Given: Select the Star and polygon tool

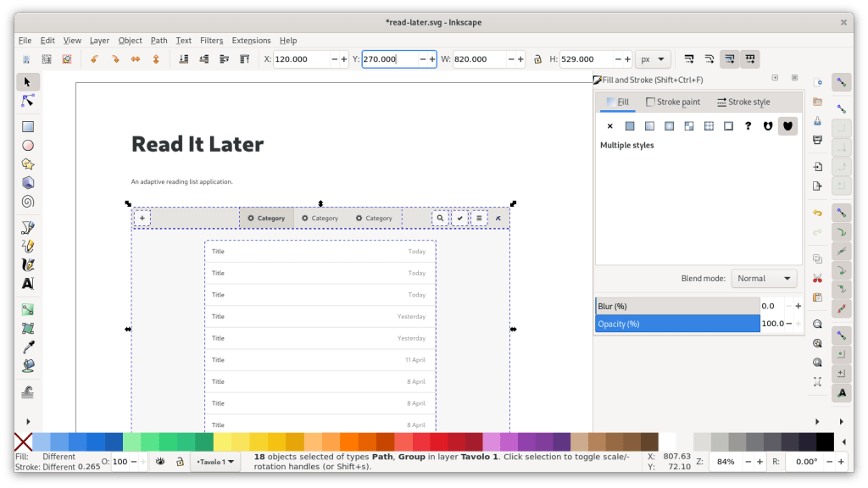Looking at the screenshot, I should (27, 164).
